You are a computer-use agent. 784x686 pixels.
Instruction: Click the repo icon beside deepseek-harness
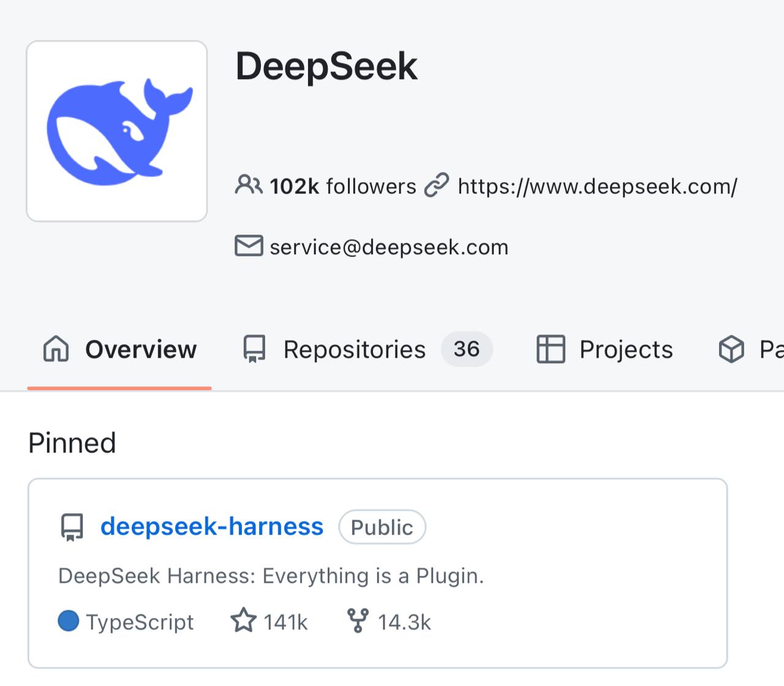click(x=72, y=527)
